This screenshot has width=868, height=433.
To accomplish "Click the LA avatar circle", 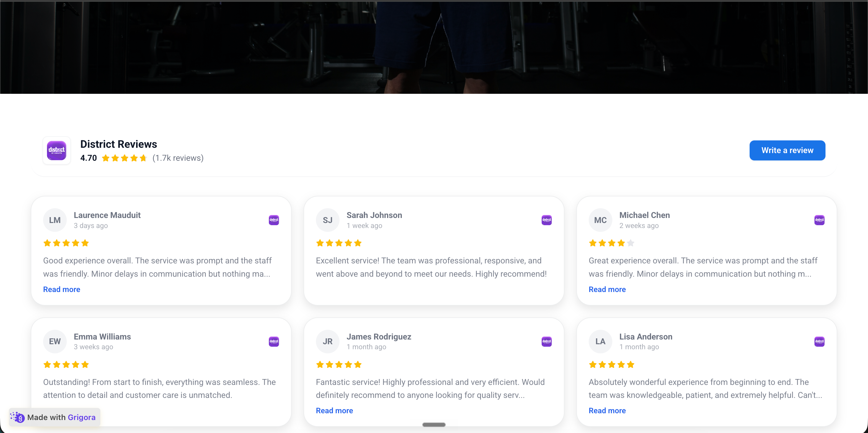I will point(600,342).
